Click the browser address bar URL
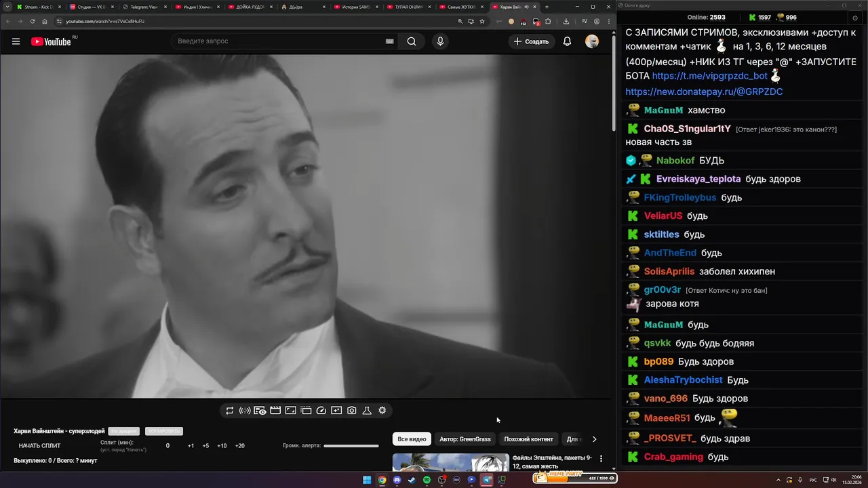Viewport: 868px width, 488px height. click(x=105, y=21)
